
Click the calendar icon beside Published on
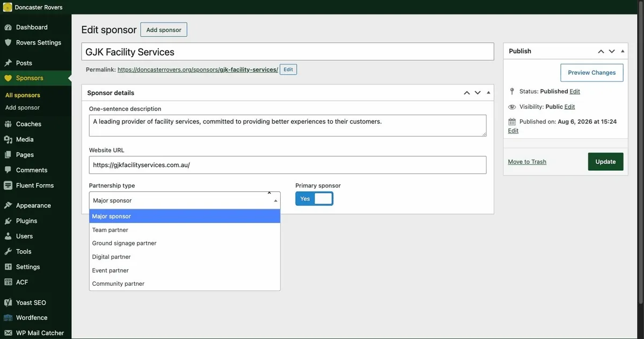coord(512,122)
